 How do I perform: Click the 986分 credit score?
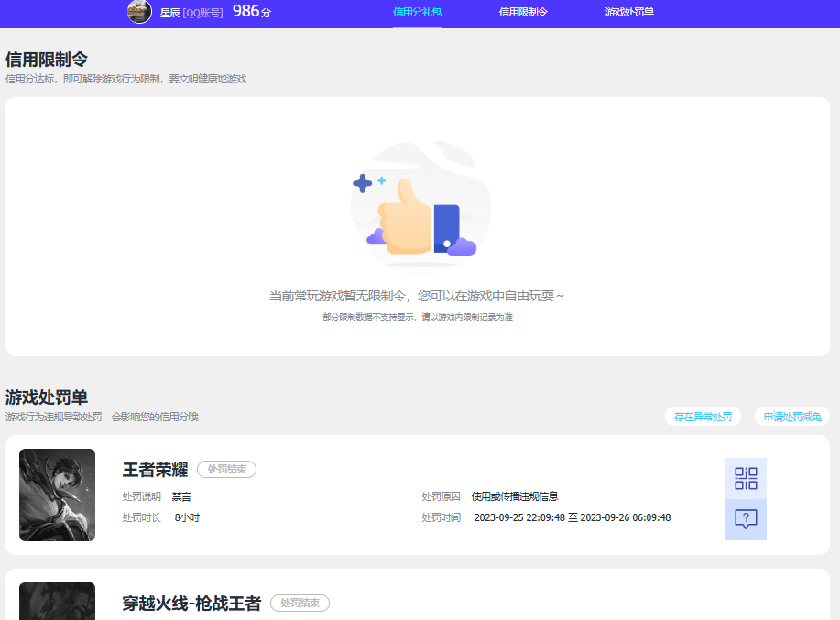click(252, 11)
